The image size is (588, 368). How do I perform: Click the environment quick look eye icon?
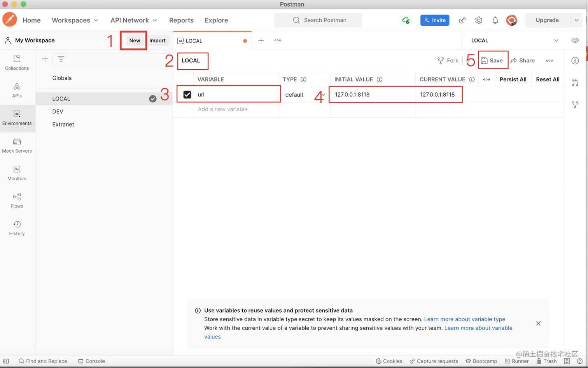click(575, 40)
